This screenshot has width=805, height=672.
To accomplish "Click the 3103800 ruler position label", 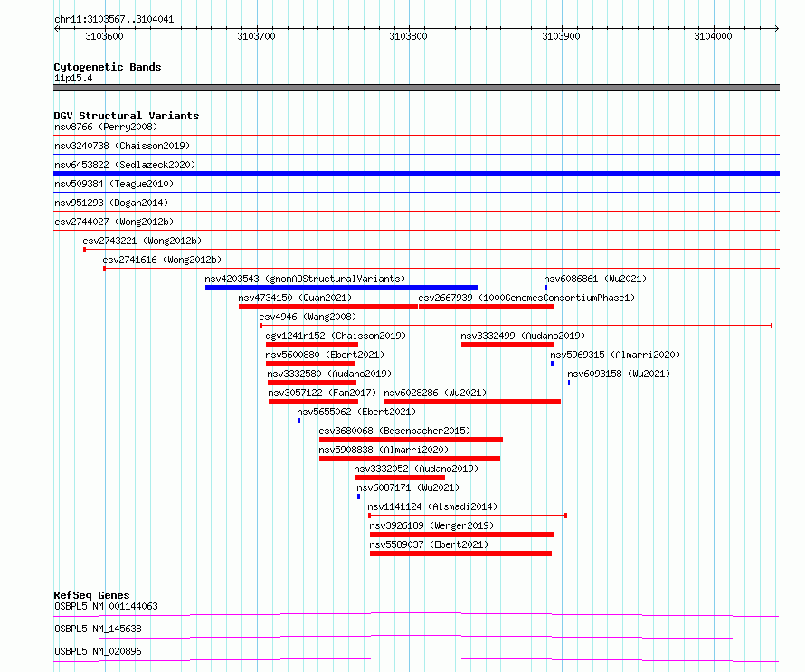I will point(408,36).
